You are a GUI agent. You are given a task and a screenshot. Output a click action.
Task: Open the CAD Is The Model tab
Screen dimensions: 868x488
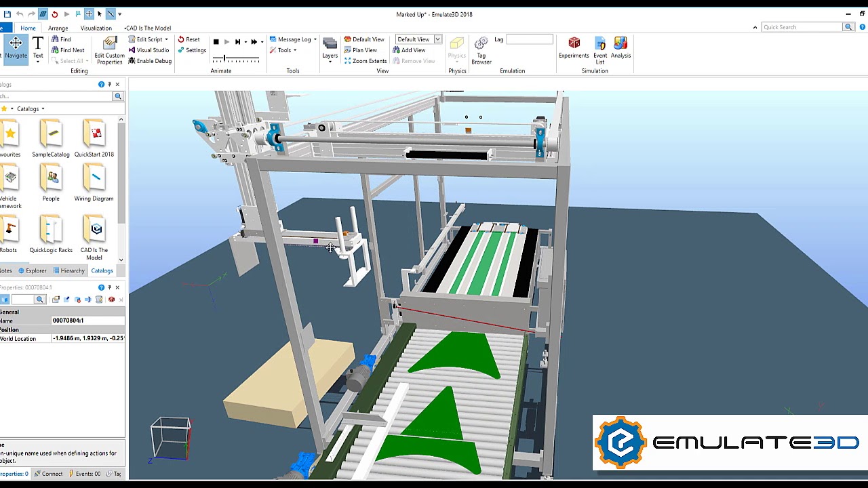(147, 28)
